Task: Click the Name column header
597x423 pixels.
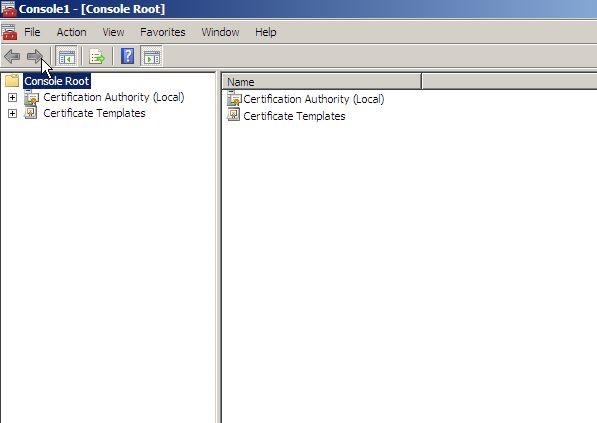Action: click(322, 81)
